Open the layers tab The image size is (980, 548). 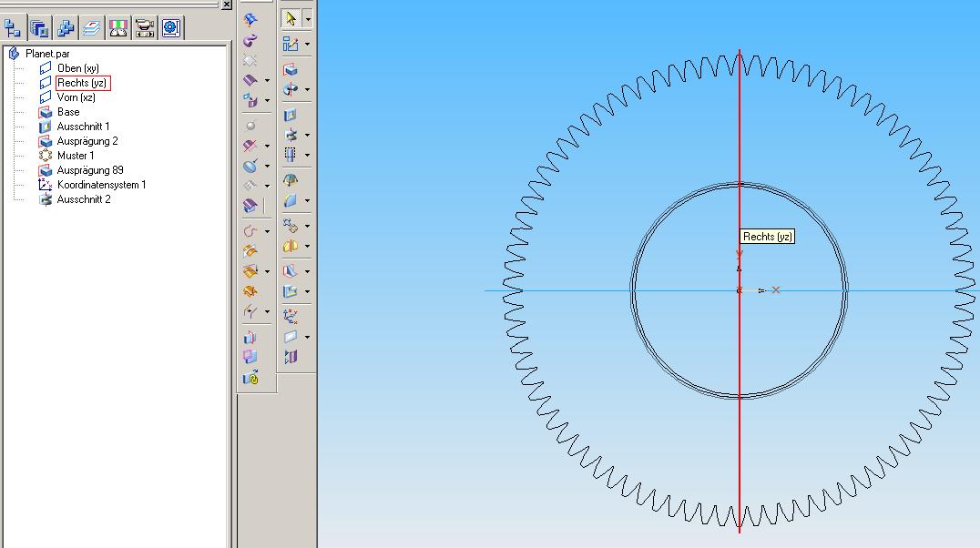(x=91, y=27)
